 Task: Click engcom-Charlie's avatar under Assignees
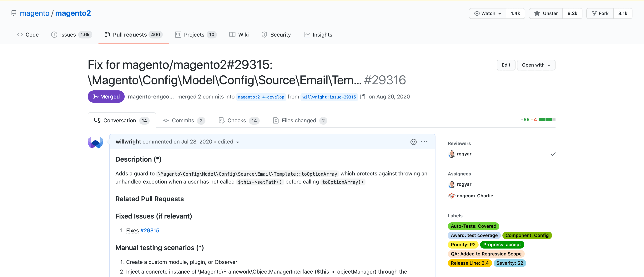pyautogui.click(x=451, y=196)
